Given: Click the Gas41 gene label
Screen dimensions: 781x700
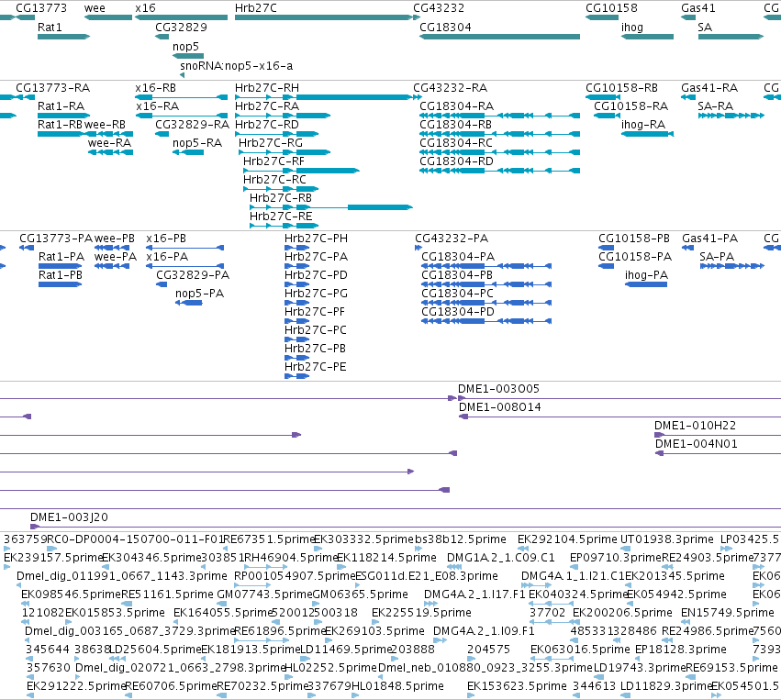Looking at the screenshot, I should pos(698,8).
